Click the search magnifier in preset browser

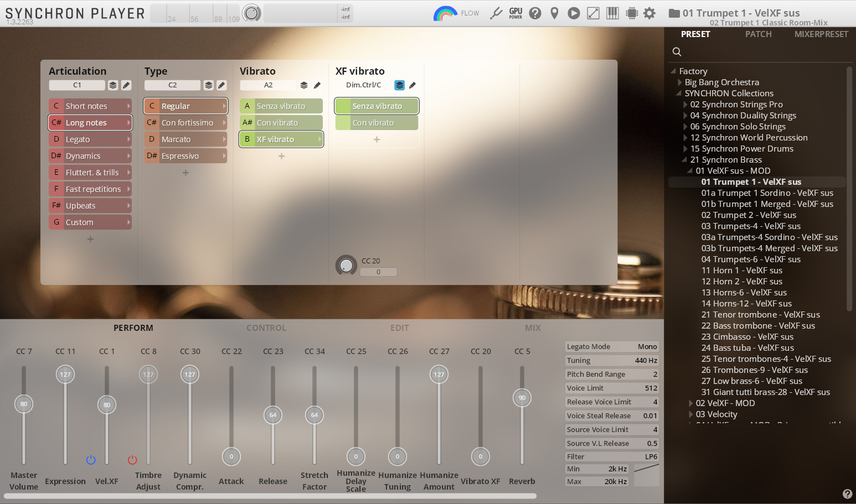coord(677,51)
